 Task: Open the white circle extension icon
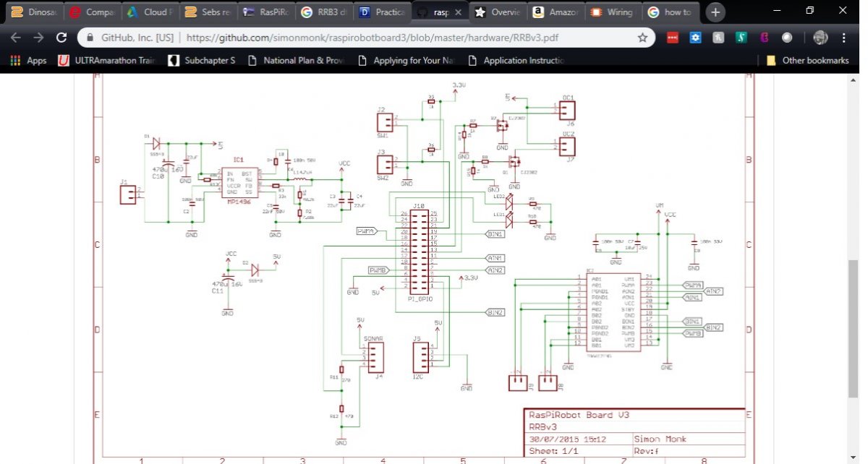coord(787,38)
